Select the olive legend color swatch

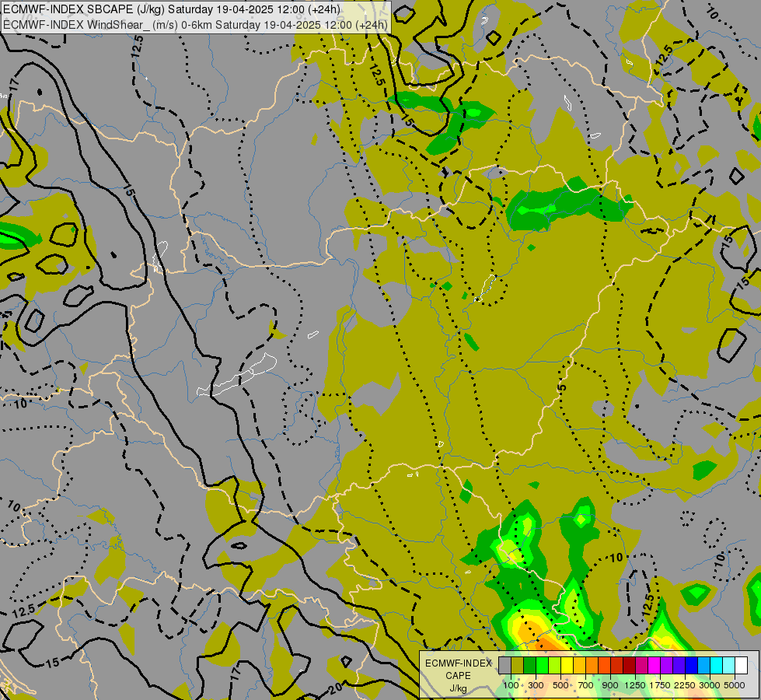pos(518,665)
